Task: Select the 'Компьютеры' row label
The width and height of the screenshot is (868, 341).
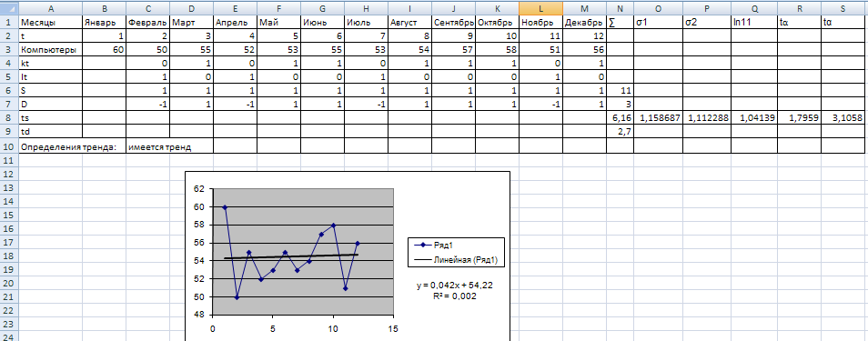Action: coord(51,49)
